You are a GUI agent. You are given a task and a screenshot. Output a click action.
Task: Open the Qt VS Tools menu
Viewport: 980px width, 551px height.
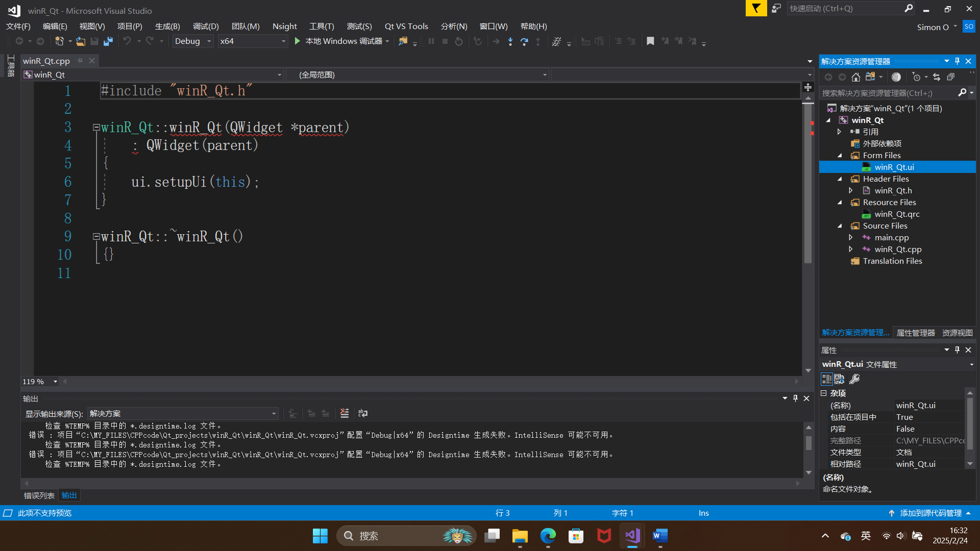tap(406, 26)
